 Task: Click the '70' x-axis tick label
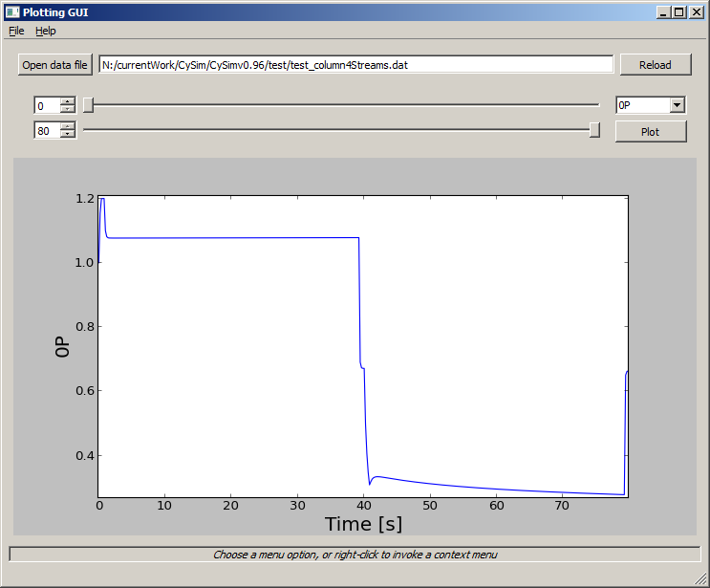click(x=562, y=506)
